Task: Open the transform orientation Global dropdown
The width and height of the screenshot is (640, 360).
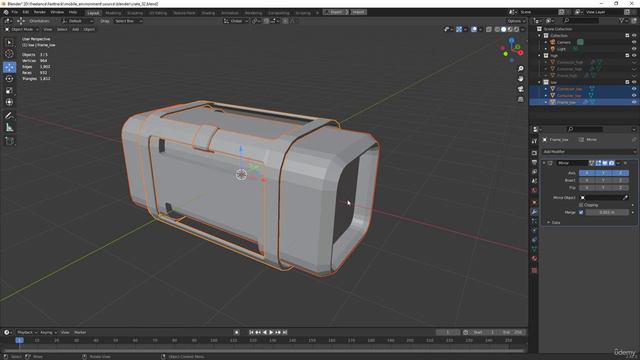Action: [236, 21]
